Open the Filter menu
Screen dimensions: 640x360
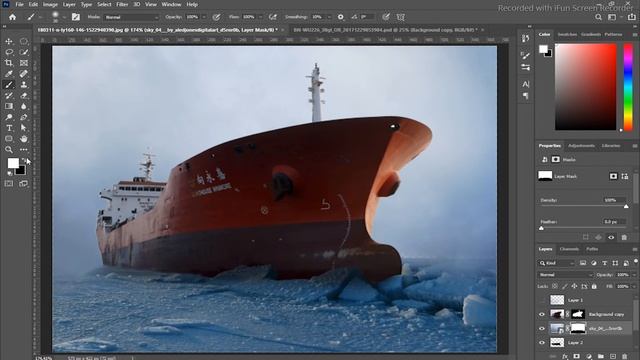[x=122, y=4]
